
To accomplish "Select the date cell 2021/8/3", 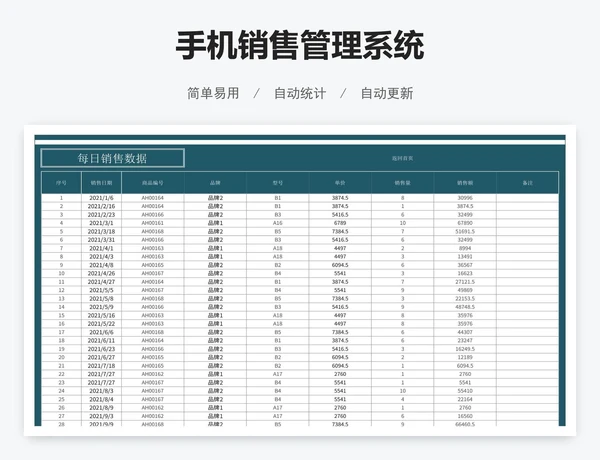I will pos(101,391).
